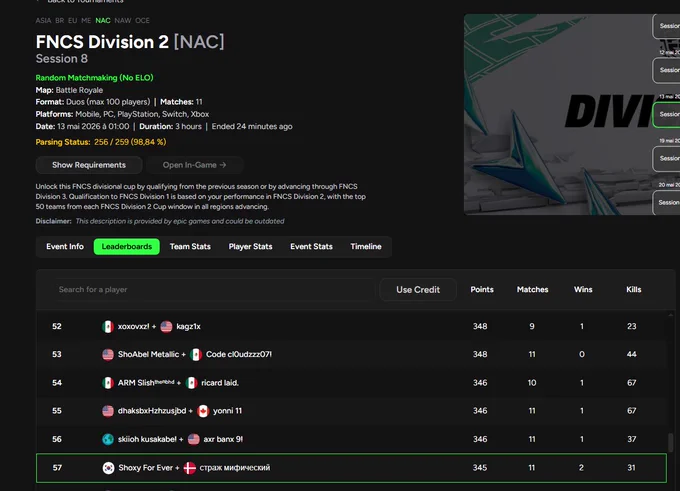This screenshot has height=491, width=680.
Task: Click globe icon beside skiioh kusakabe!
Action: tap(108, 439)
